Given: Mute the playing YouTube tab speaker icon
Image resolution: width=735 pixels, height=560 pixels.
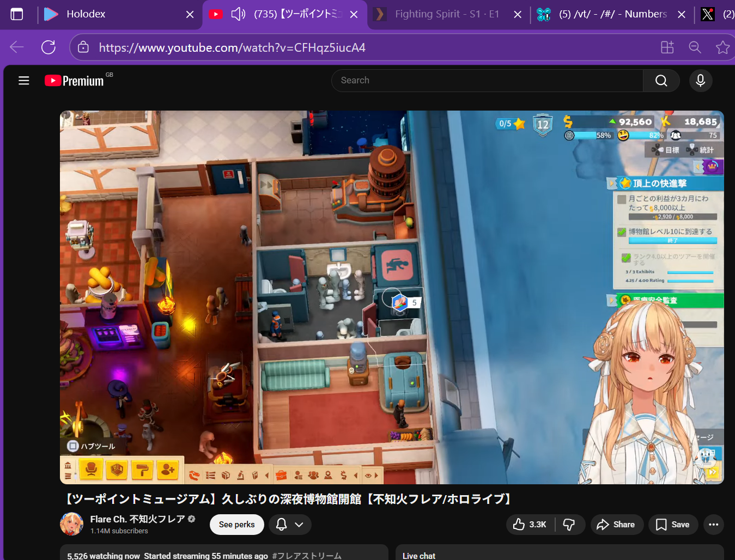Looking at the screenshot, I should tap(238, 14).
